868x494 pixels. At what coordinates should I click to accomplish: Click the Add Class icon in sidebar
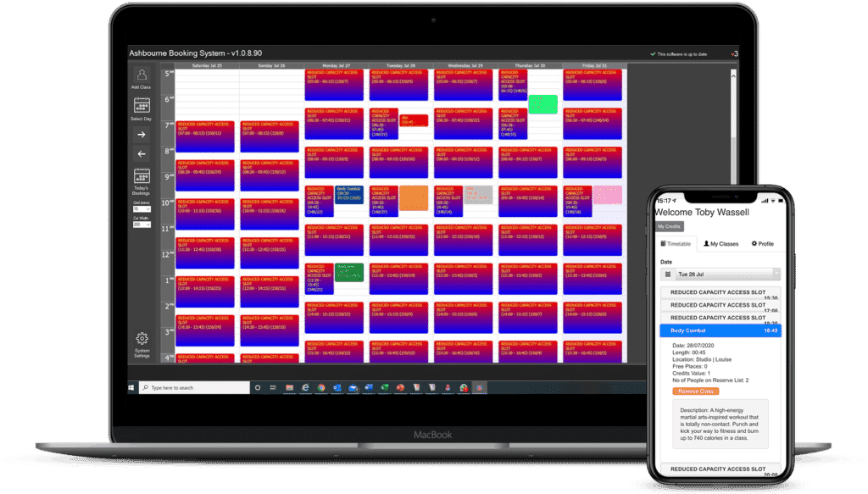(142, 75)
